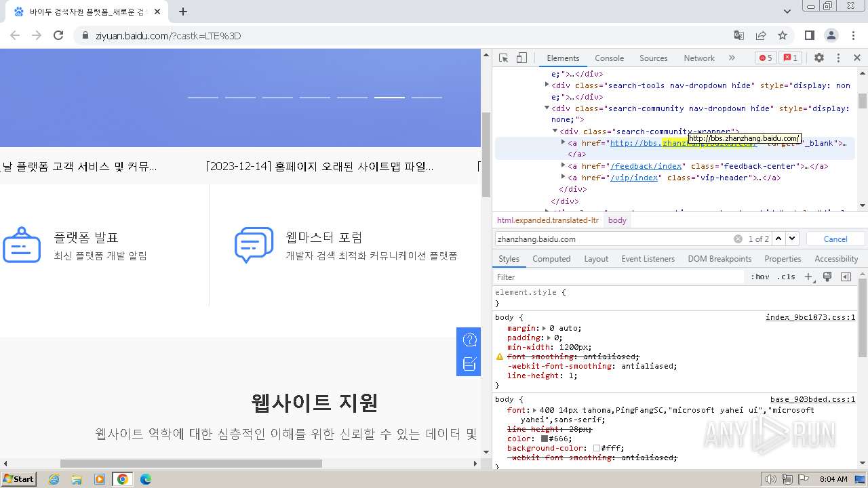Open the 1 issue counter badge

pos(791,58)
